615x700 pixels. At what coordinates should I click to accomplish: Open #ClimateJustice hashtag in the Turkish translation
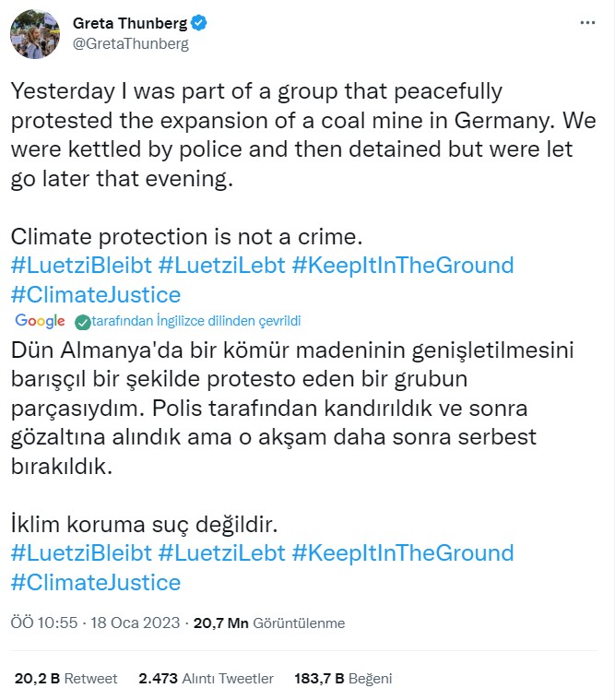click(96, 583)
